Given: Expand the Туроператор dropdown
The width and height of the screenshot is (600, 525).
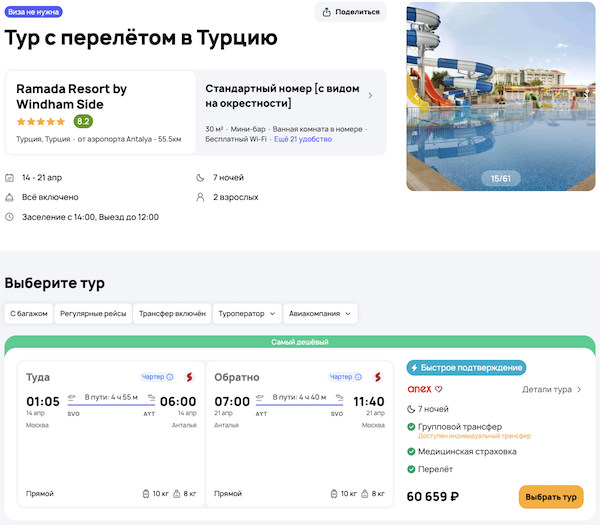Looking at the screenshot, I should click(x=247, y=313).
